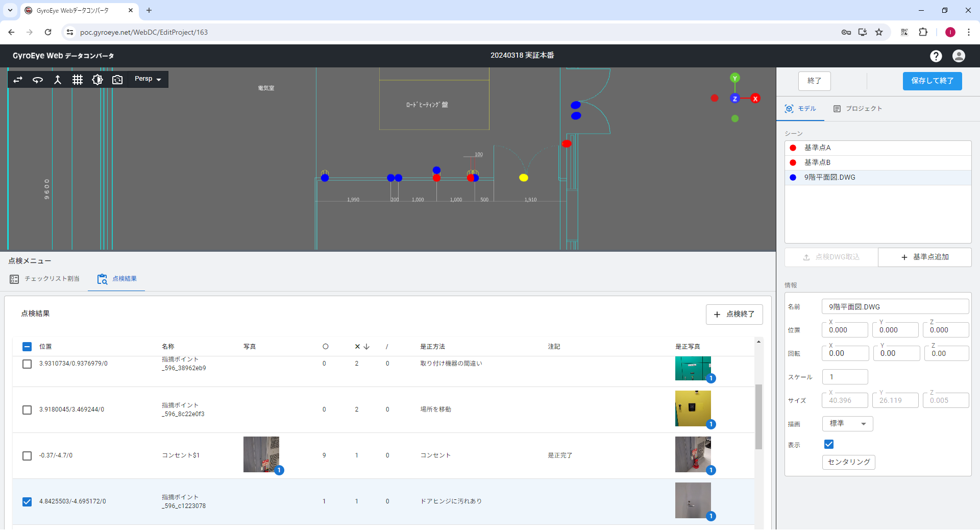
Task: Click the 終了 button
Action: pos(814,81)
